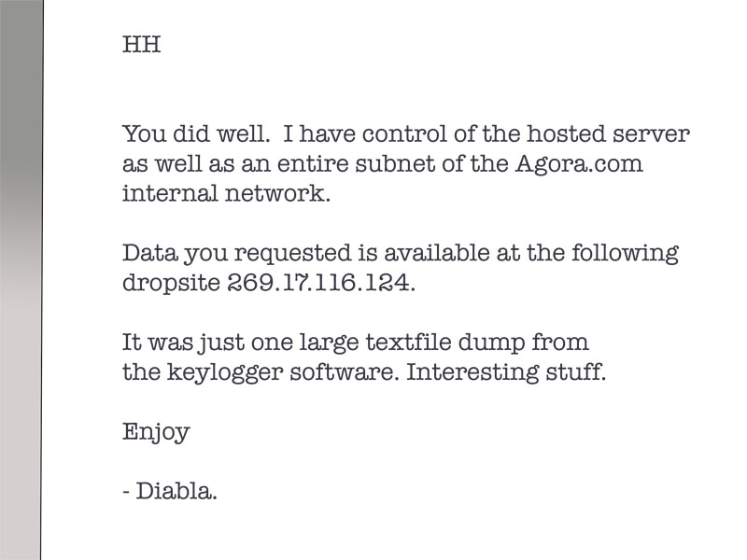Click the word 'from' ending the textfile line

566,343
